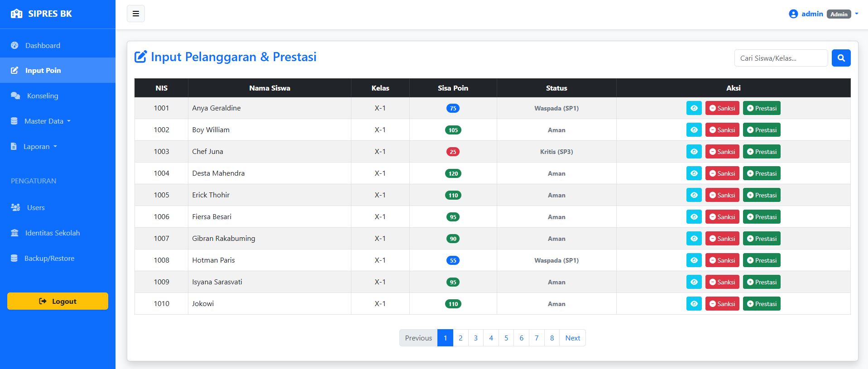
Task: Click the magnifier search button
Action: click(841, 58)
